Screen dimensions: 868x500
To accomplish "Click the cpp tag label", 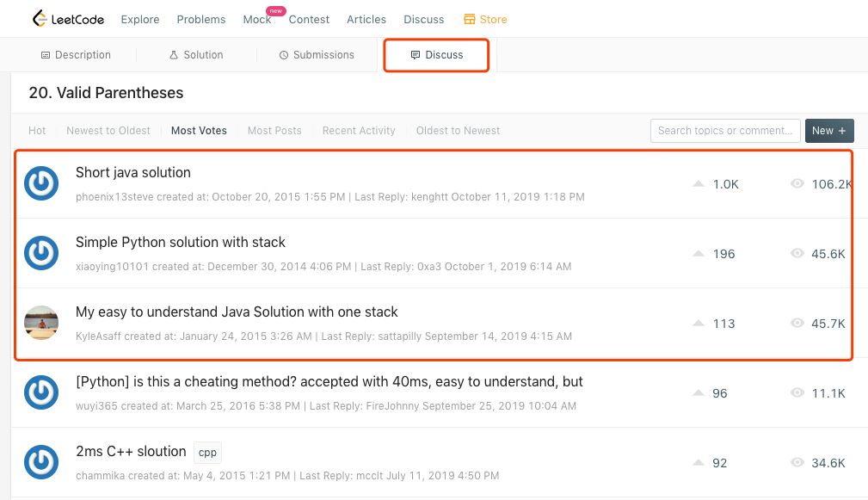I will pyautogui.click(x=206, y=452).
